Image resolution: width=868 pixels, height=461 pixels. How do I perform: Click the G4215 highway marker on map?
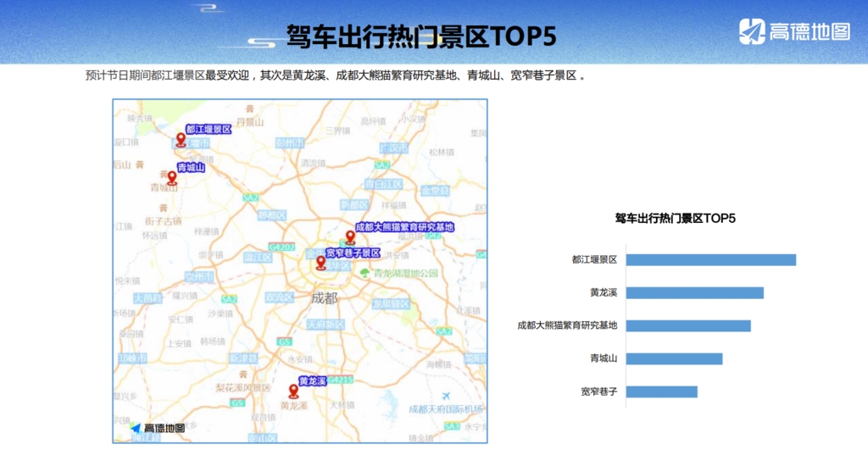341,380
